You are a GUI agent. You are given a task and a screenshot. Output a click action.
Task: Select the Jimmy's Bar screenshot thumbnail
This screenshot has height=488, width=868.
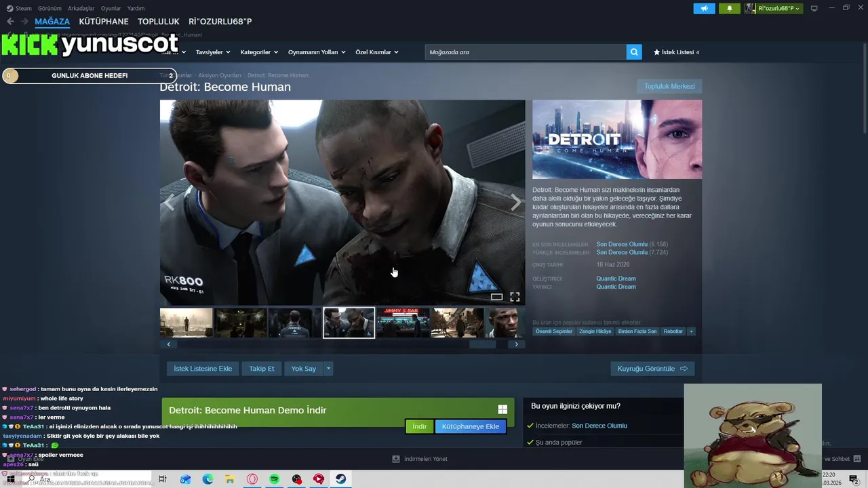403,323
